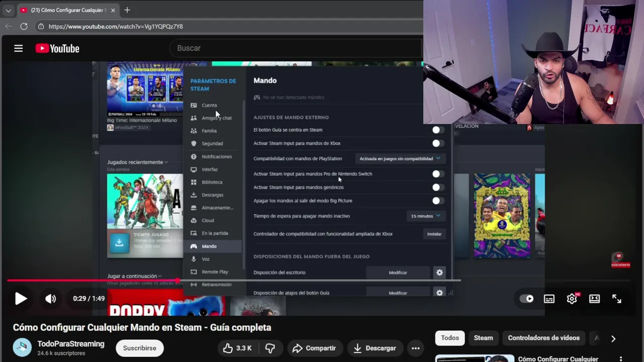Viewport: 644px width, 362px height.
Task: Open more actions ellipsis under the video
Action: click(416, 348)
